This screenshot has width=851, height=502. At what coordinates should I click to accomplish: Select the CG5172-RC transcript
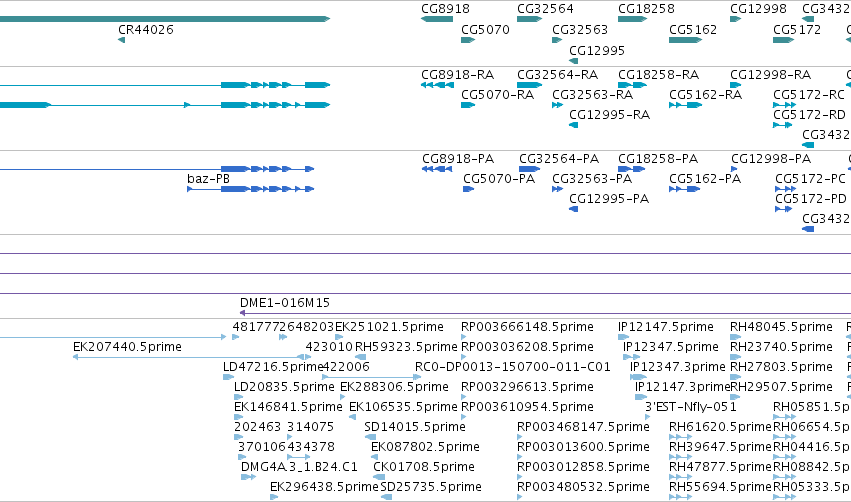click(x=785, y=105)
